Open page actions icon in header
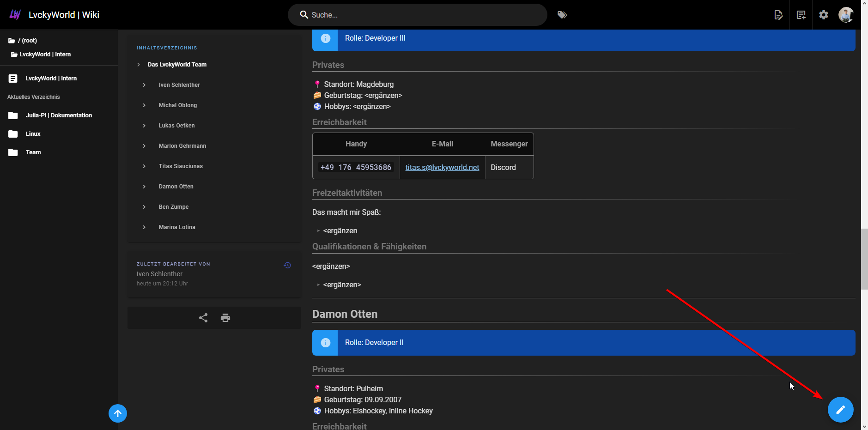The height and width of the screenshot is (430, 868). pyautogui.click(x=778, y=15)
